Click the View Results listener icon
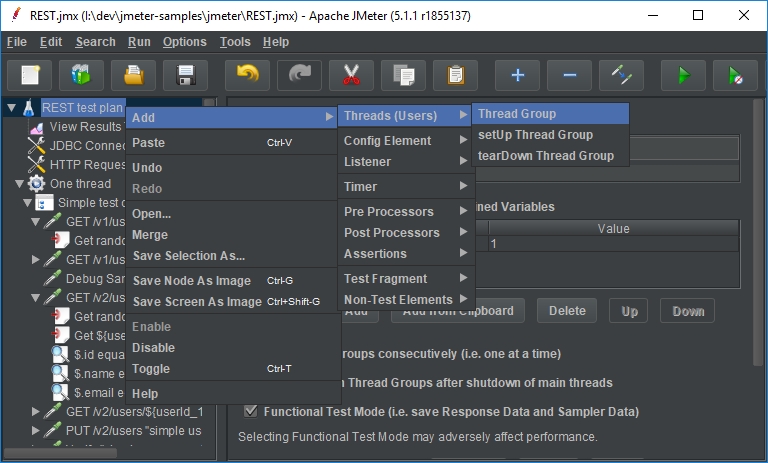Viewport: 768px width, 463px height. [36, 127]
